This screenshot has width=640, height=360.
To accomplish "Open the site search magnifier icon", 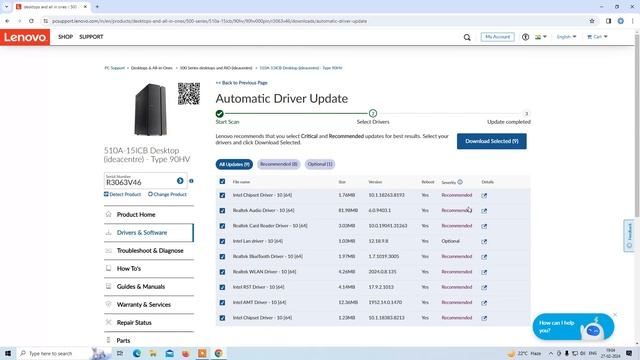I will [467, 38].
